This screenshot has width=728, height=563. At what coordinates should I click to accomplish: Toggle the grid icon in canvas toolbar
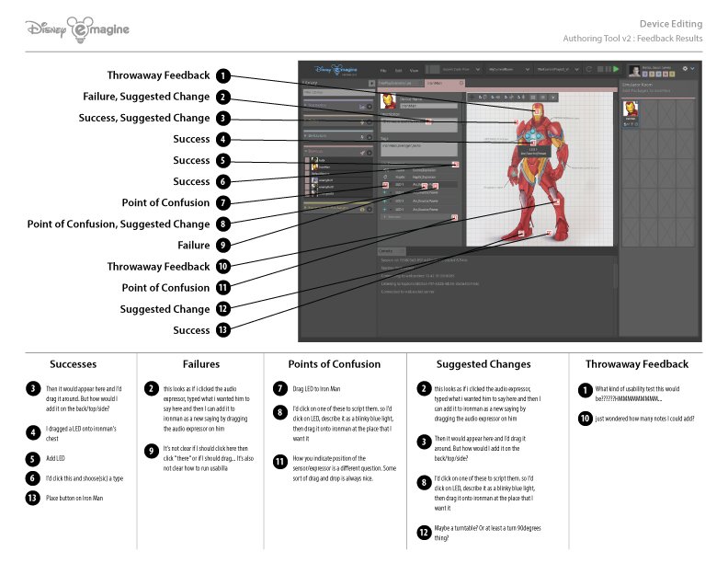pos(533,98)
